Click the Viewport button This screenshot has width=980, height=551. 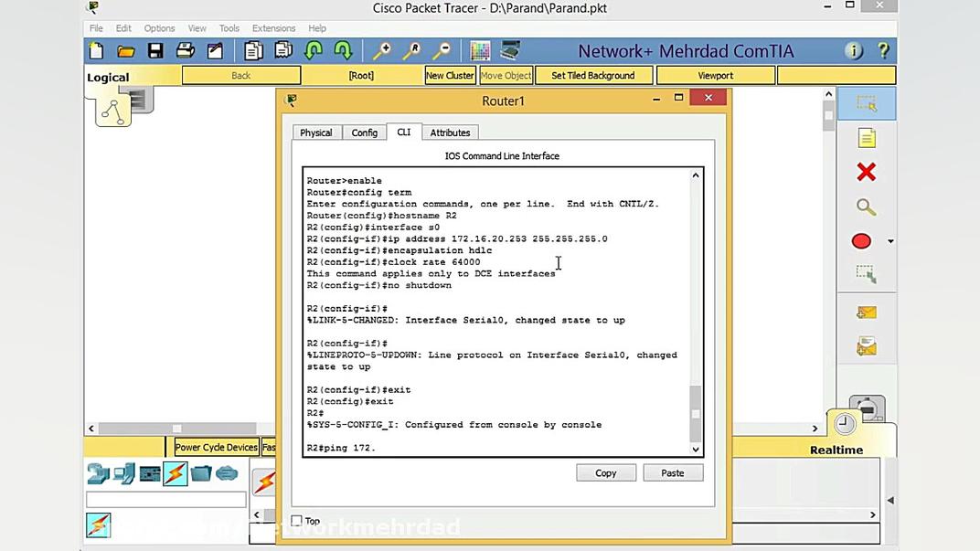pyautogui.click(x=716, y=75)
